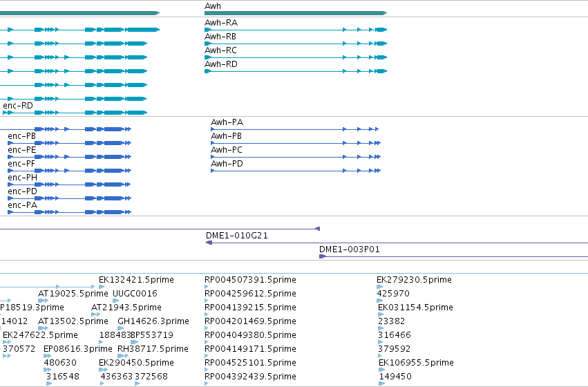The height and width of the screenshot is (387, 588).
Task: Click the EK247622.5prime EST
Action: [x=41, y=335]
